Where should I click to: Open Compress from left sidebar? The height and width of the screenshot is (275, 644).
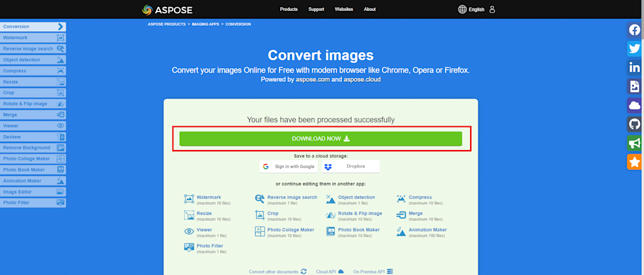33,71
